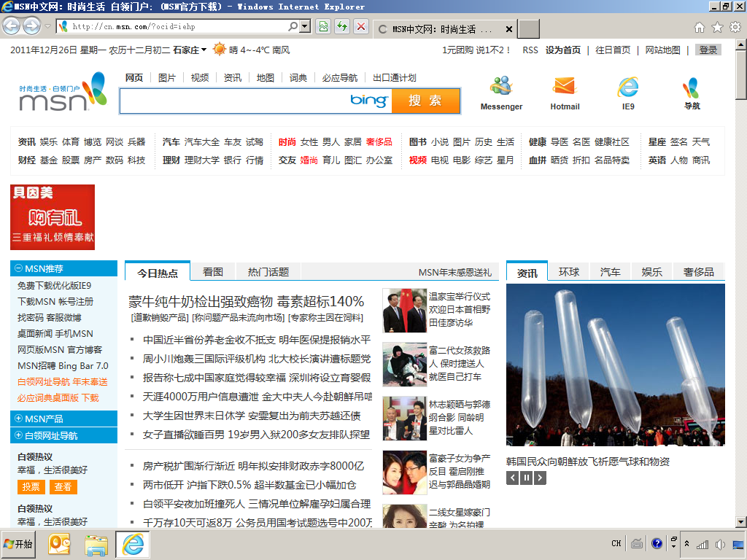
Task: Open IE Tools gear icon
Action: click(735, 28)
